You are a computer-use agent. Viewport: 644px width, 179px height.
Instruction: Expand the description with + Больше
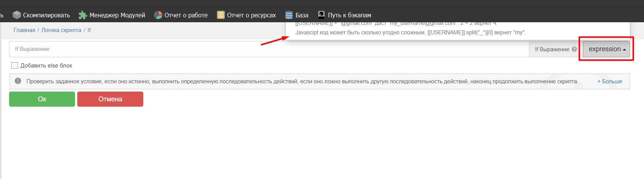[x=610, y=81]
